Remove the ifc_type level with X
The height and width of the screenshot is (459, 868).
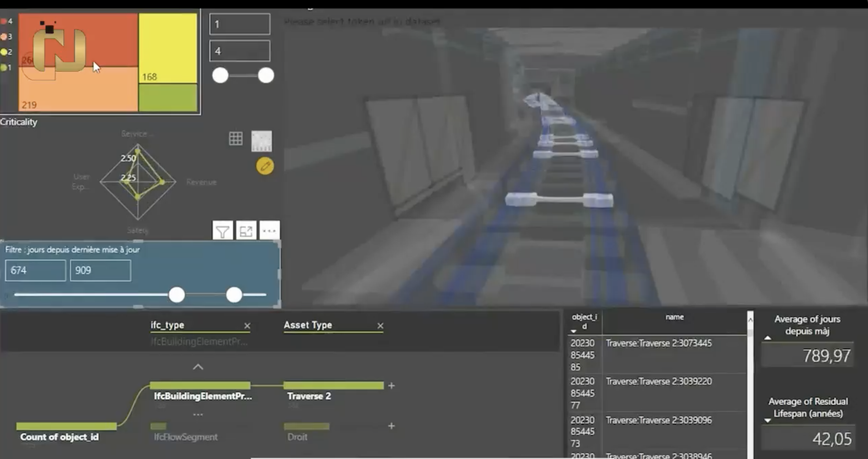pos(247,326)
